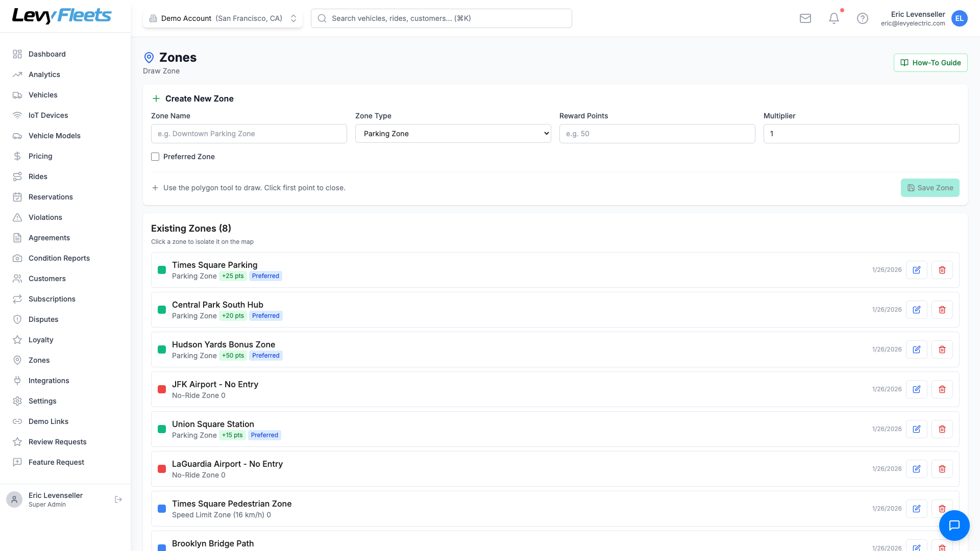This screenshot has height=551, width=980.
Task: Open the Loyalty sidebar item
Action: click(x=41, y=340)
